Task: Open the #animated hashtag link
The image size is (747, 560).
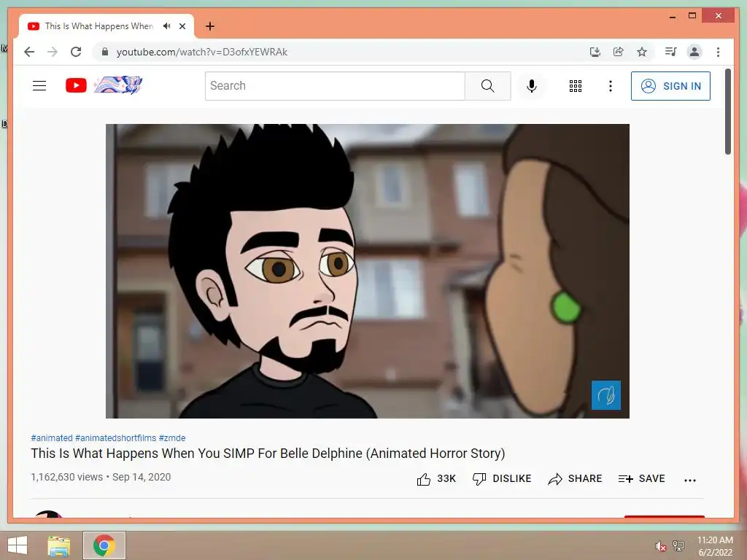Action: tap(52, 438)
